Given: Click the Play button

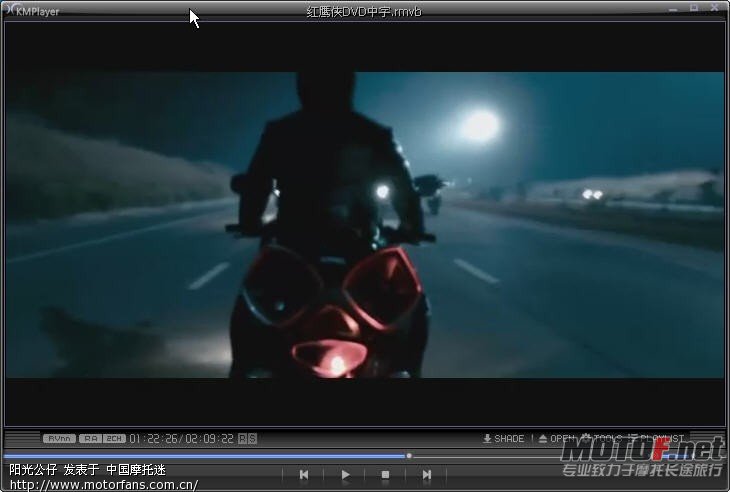Looking at the screenshot, I should pyautogui.click(x=345, y=475).
